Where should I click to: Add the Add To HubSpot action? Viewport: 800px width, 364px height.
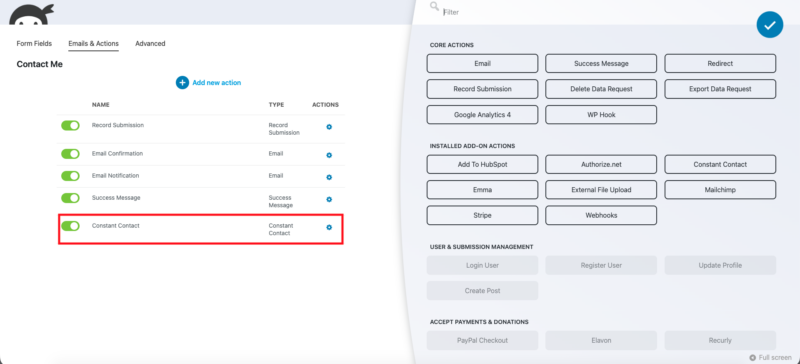click(x=482, y=164)
